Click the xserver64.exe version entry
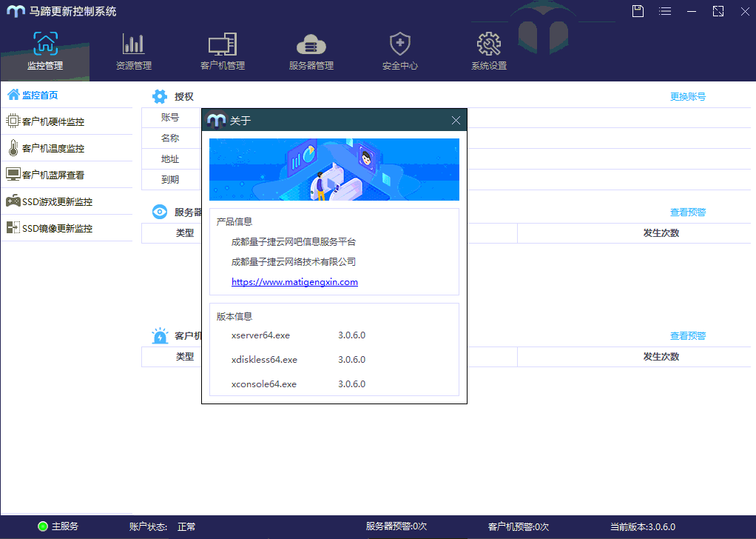Screen dimensions: 756x539 pyautogui.click(x=298, y=335)
